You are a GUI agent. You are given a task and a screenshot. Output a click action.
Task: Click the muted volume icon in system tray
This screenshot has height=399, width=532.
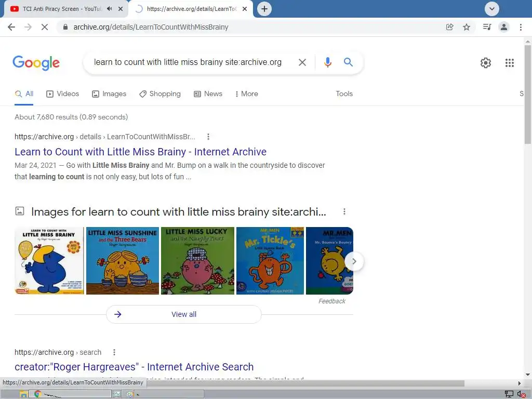[x=522, y=394]
